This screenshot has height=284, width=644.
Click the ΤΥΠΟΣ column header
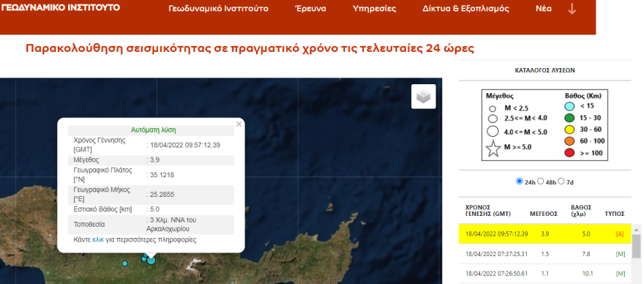(x=615, y=214)
